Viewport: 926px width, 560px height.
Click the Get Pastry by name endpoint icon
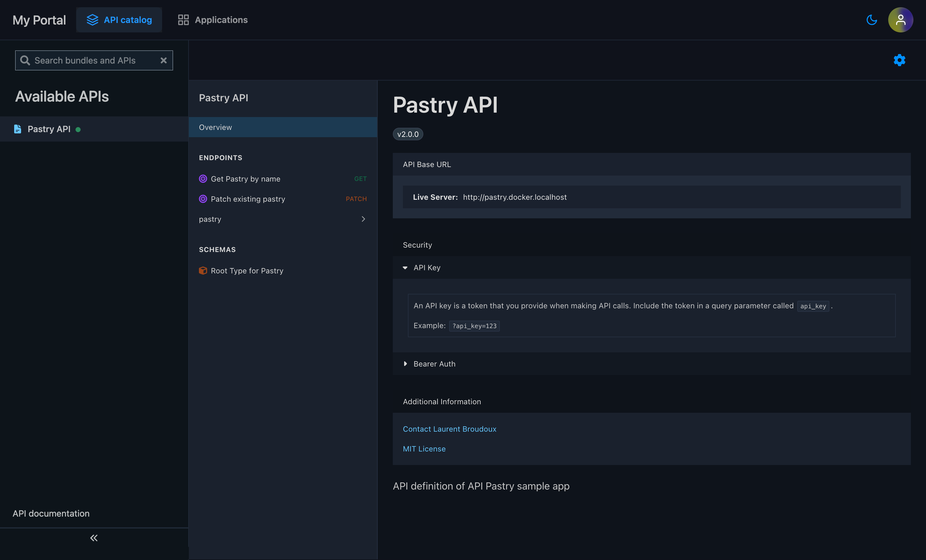[x=203, y=179]
